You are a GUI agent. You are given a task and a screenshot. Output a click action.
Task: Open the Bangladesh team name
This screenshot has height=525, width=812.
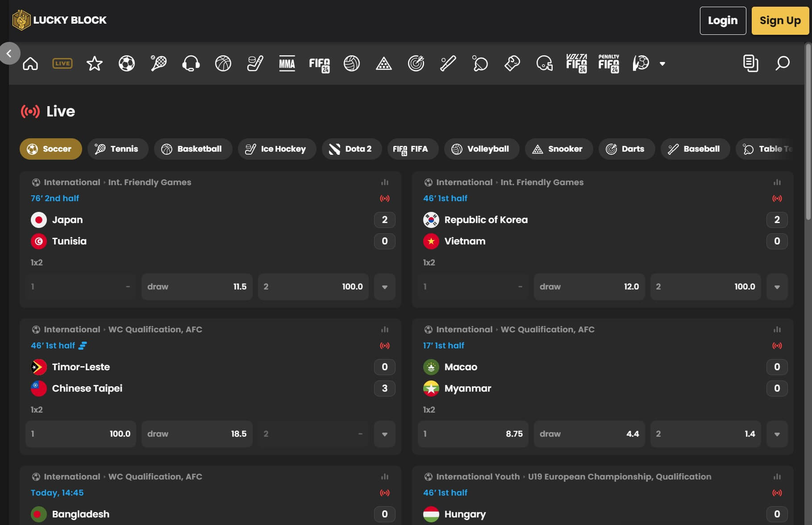[81, 514]
